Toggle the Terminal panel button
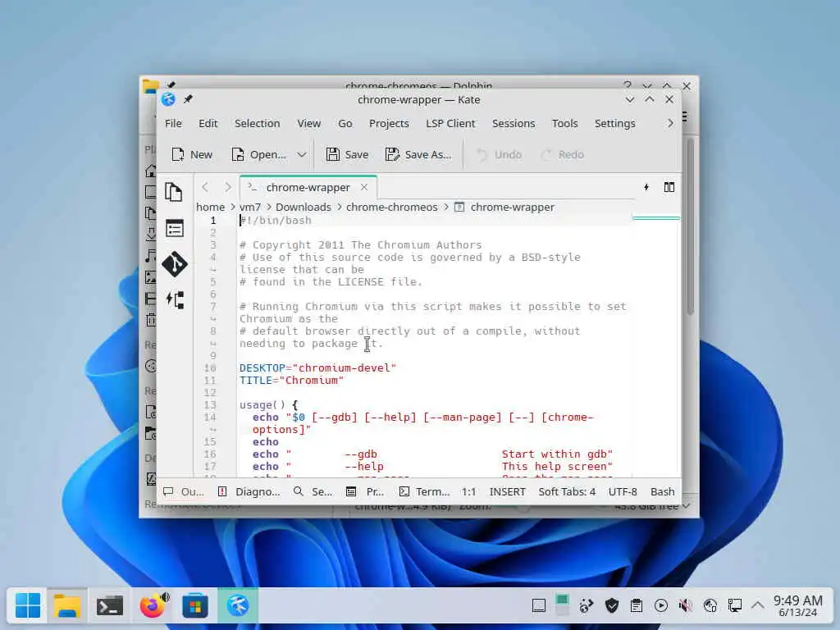 point(424,492)
